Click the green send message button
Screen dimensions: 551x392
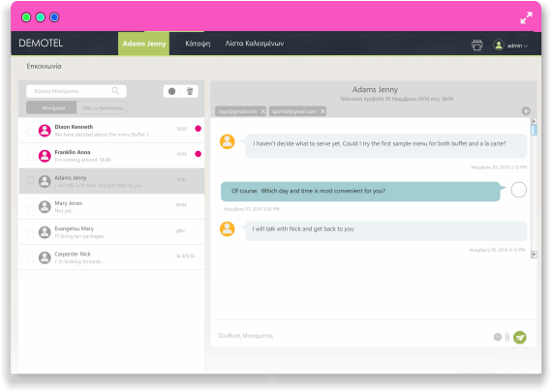[520, 337]
